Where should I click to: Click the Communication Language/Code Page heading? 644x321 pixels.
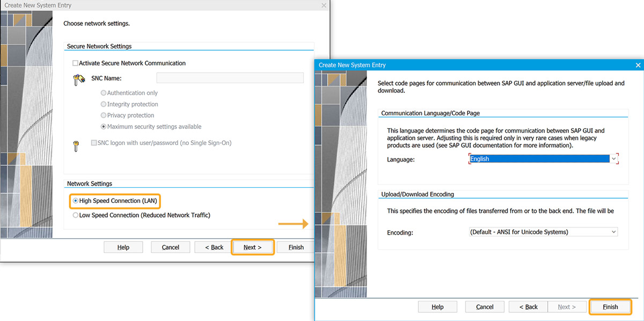click(430, 113)
